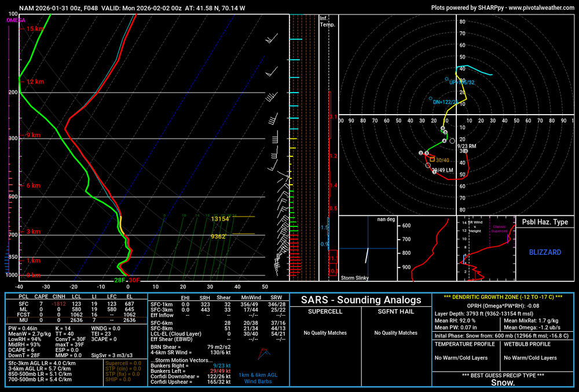Viewport: 579px width, 392px height.
Task: Click the 13154' height label on the sounding
Action: pos(221,219)
